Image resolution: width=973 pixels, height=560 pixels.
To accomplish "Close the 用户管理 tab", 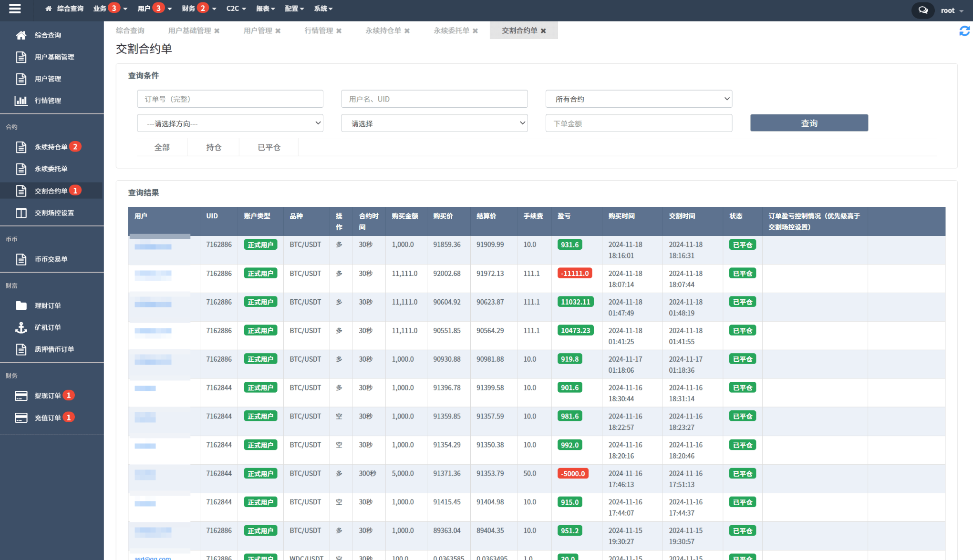I will click(x=278, y=31).
